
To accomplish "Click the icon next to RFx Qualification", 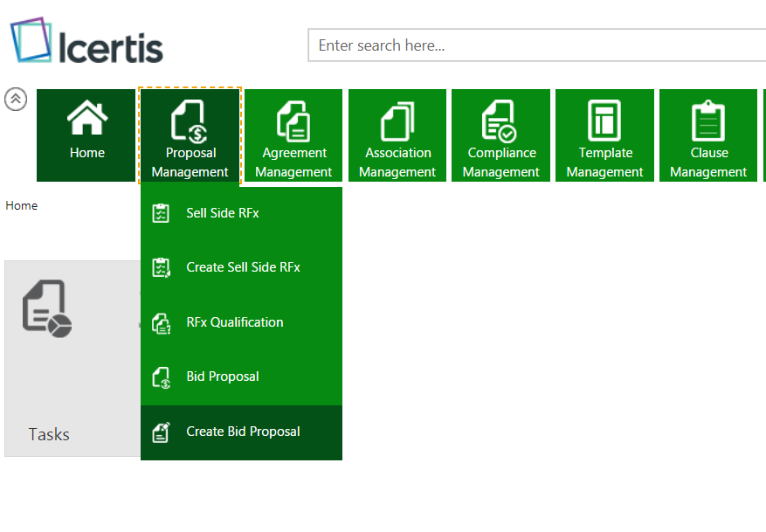I will [x=161, y=323].
